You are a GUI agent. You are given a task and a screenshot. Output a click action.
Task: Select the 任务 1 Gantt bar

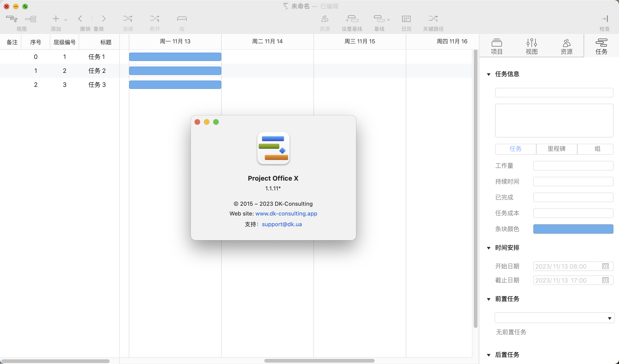click(x=175, y=57)
